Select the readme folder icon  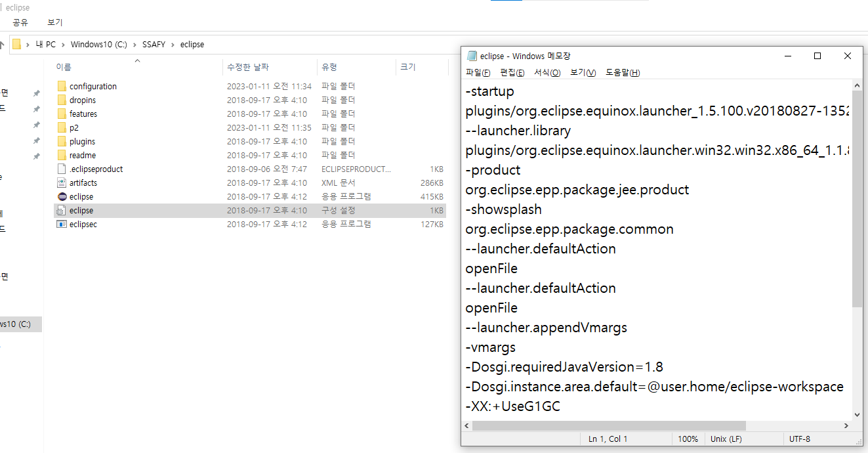[62, 155]
